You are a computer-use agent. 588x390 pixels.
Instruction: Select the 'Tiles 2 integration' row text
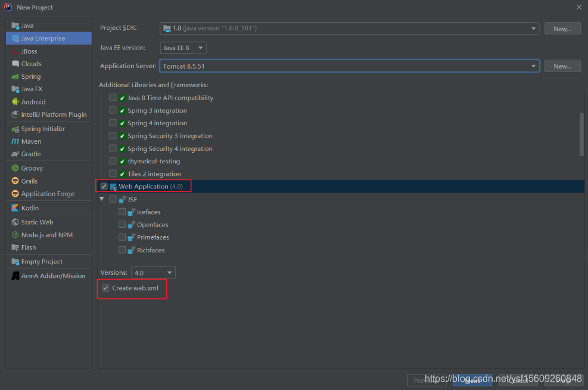pos(154,174)
